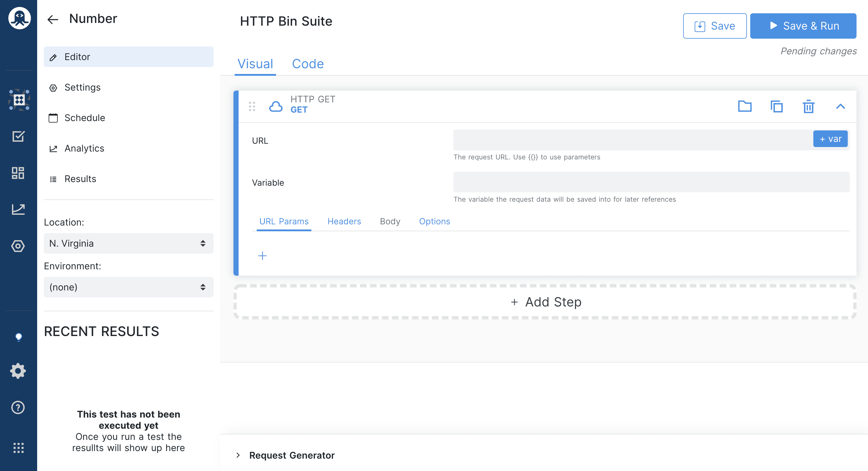868x471 pixels.
Task: Open the Location dropdown N. Virginia
Action: 128,243
